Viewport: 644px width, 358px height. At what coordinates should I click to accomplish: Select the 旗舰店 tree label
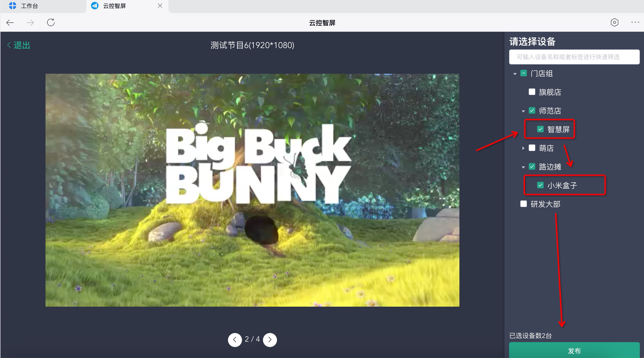[550, 92]
